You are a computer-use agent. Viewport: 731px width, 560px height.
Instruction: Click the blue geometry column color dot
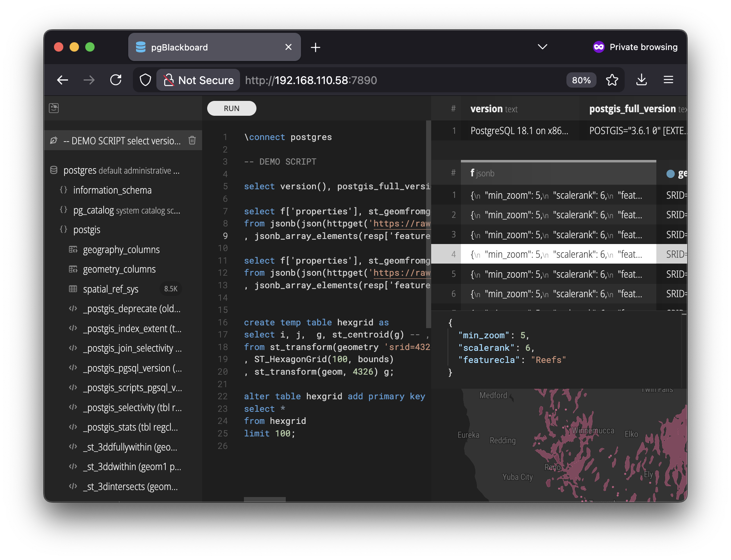click(x=670, y=174)
